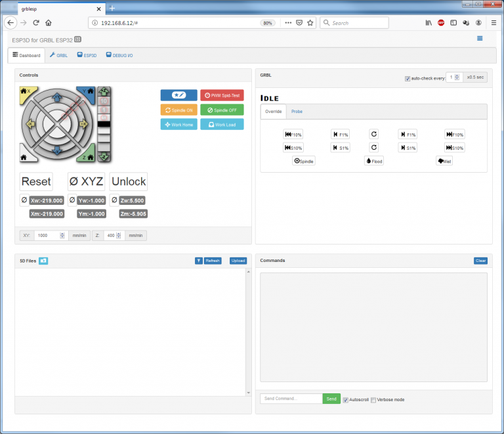This screenshot has height=434, width=504.
Task: Adjust Z feedrate spinner arrows
Action: (118, 236)
